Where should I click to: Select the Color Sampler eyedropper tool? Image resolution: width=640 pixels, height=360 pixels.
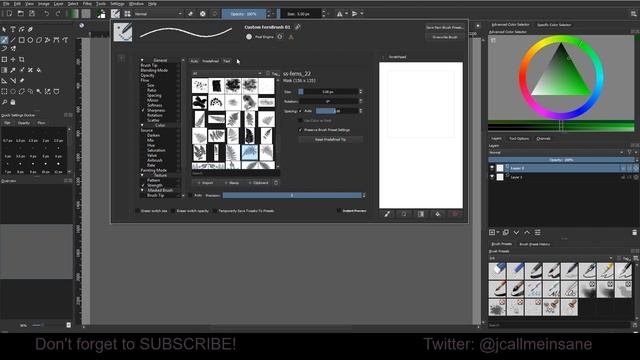point(13,70)
